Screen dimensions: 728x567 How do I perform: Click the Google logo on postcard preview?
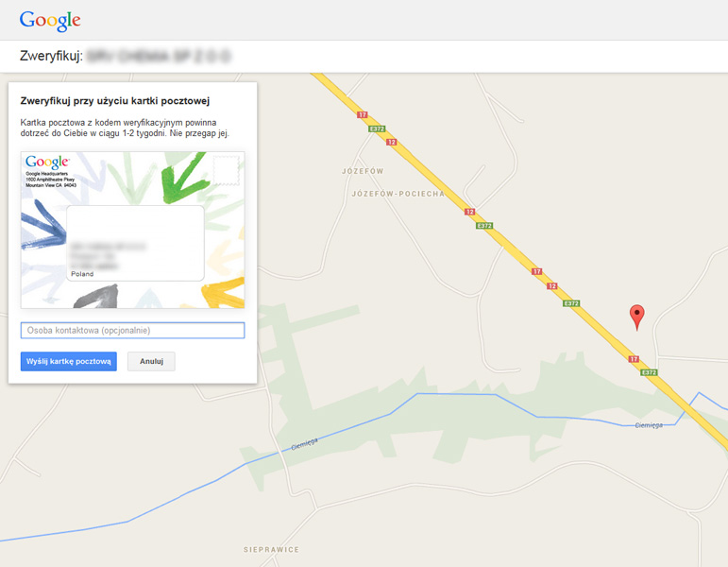click(x=47, y=162)
